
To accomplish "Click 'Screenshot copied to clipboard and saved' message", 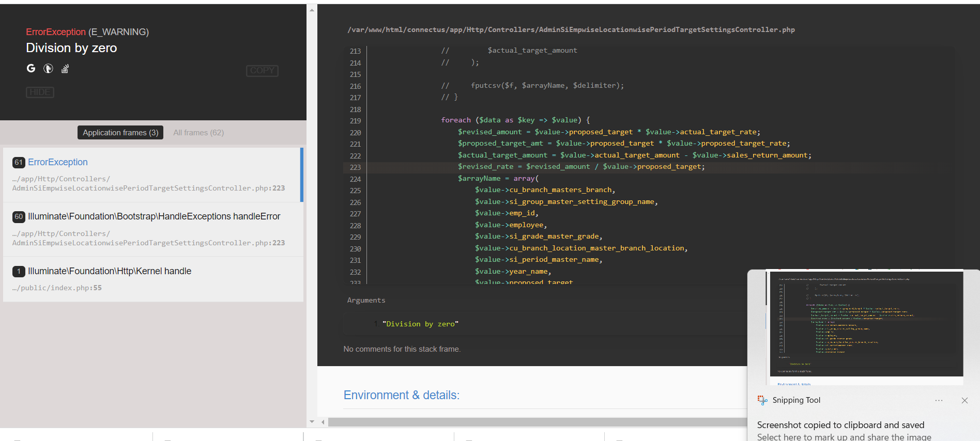I will point(840,425).
